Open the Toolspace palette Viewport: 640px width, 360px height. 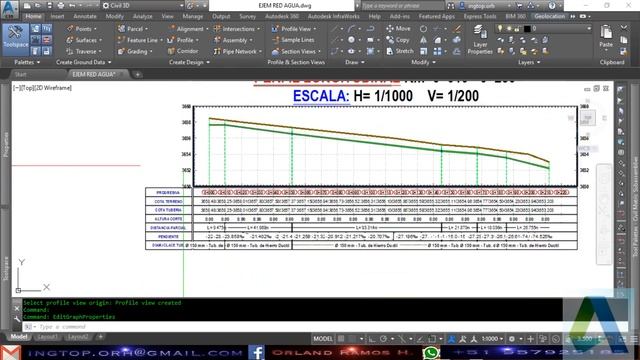click(x=16, y=39)
